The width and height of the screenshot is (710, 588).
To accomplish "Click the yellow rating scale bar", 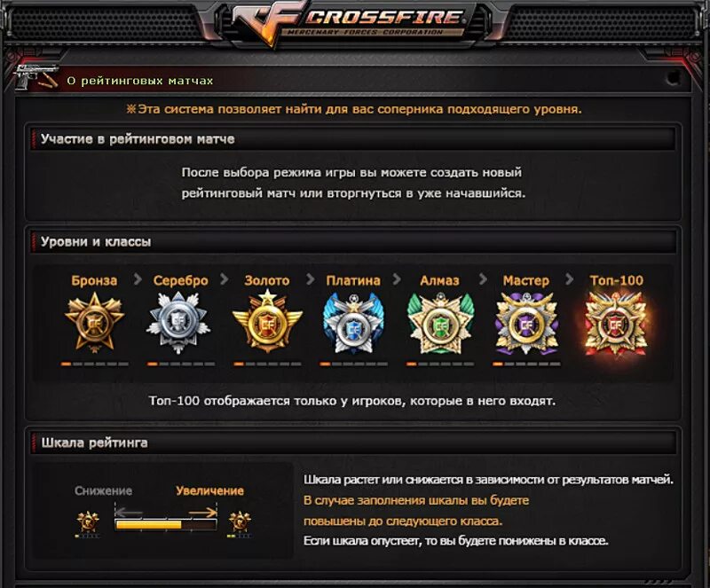I will (166, 525).
